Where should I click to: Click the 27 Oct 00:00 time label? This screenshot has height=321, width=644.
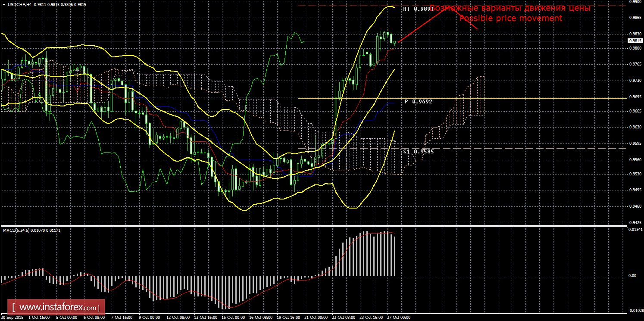click(399, 318)
